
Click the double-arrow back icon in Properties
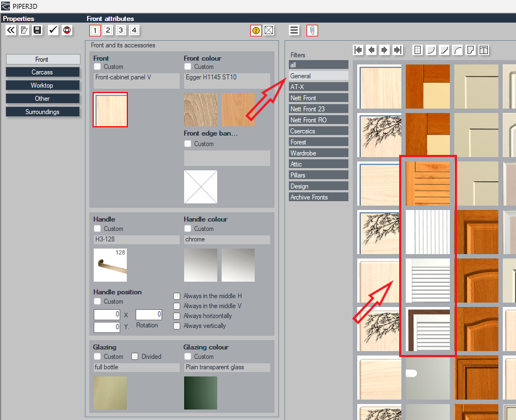11,30
